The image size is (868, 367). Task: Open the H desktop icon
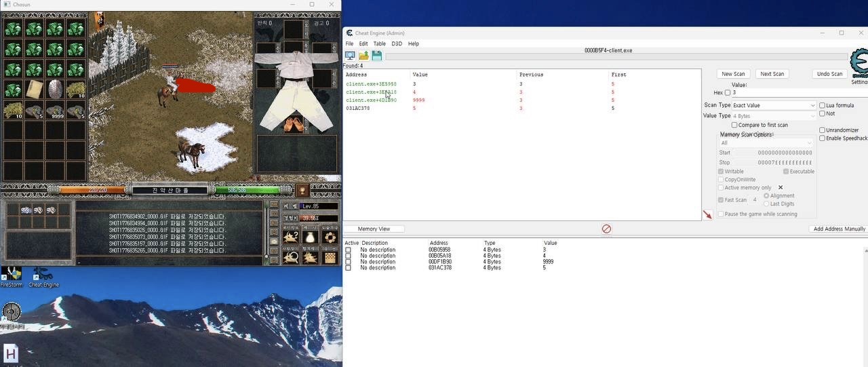11,354
